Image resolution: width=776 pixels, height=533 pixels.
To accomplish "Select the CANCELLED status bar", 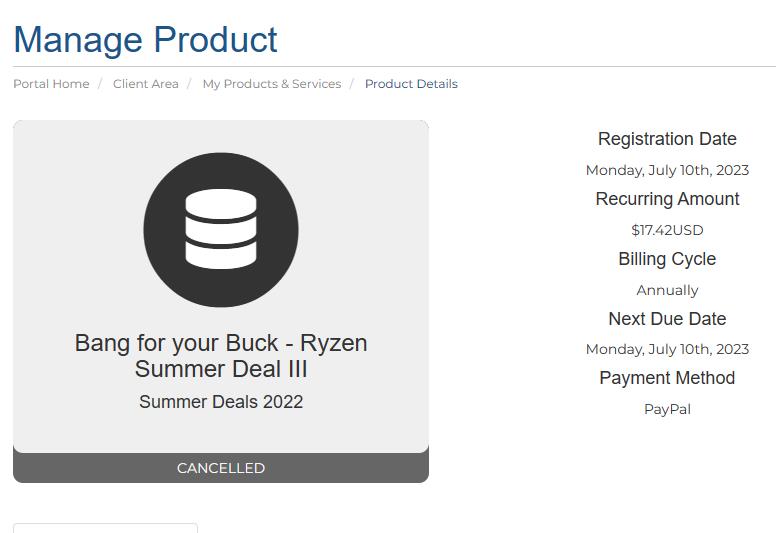I will pos(221,468).
